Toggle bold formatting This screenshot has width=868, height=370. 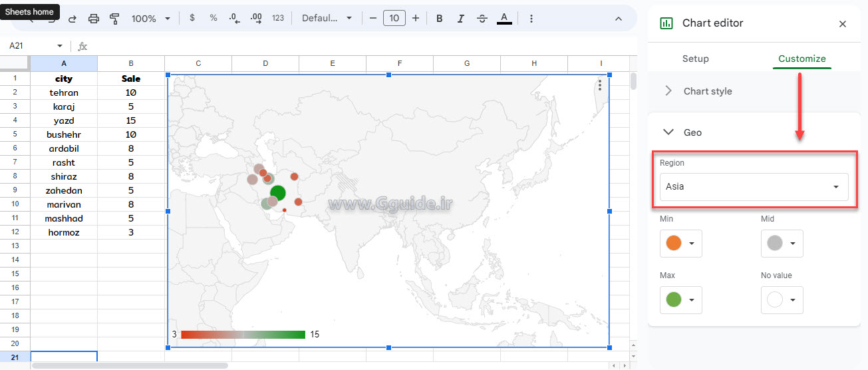(x=440, y=19)
